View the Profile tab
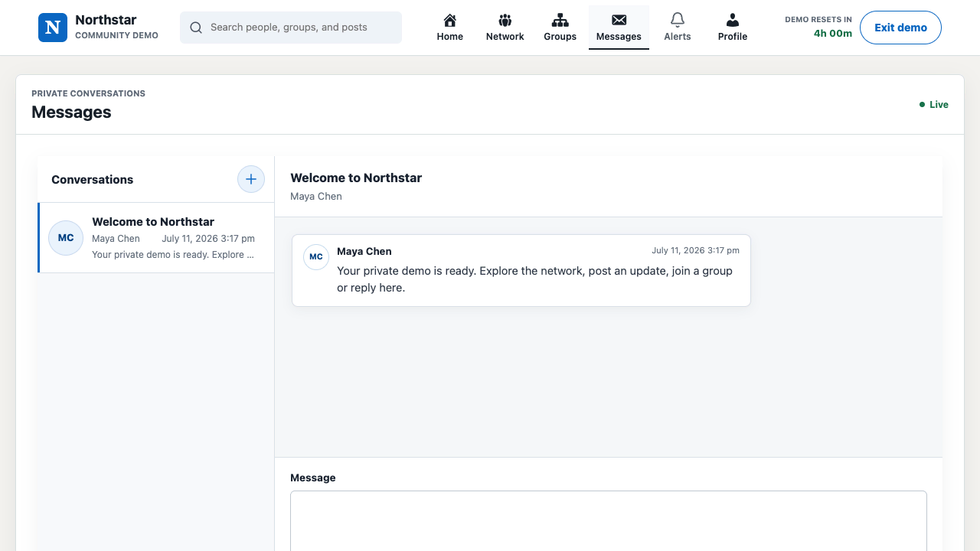The width and height of the screenshot is (980, 551). click(x=733, y=28)
